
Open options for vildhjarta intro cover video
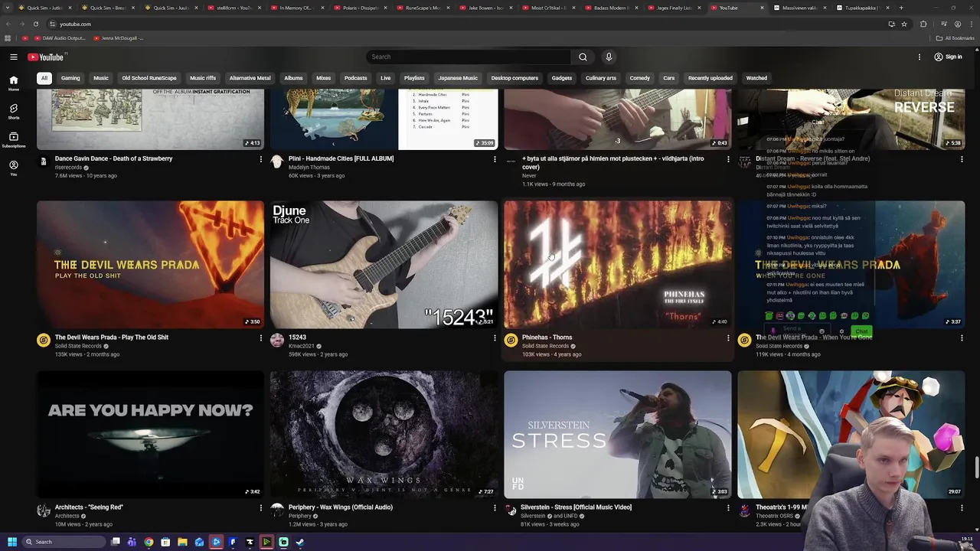coord(728,159)
